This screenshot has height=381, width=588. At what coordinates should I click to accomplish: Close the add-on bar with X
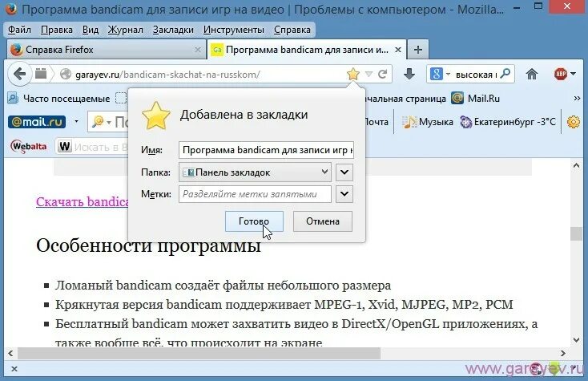pyautogui.click(x=14, y=369)
